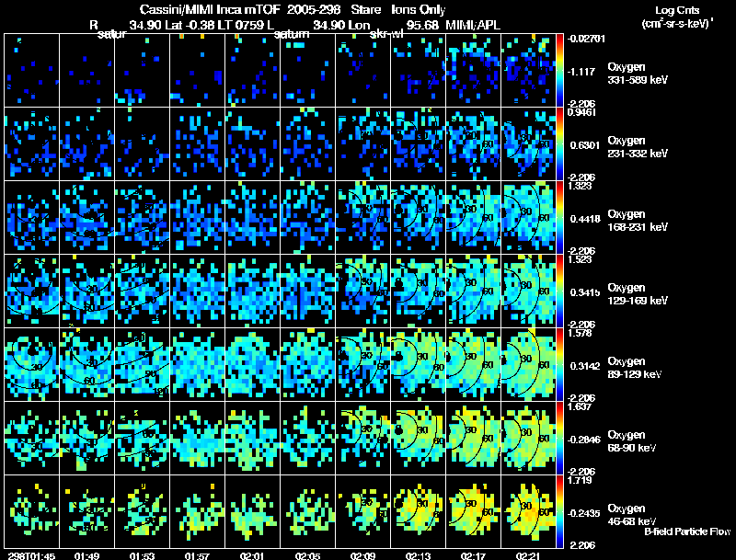Click the 'MIMI/APL' label in the header
Viewport: 736px width, 560px height.
(x=473, y=25)
